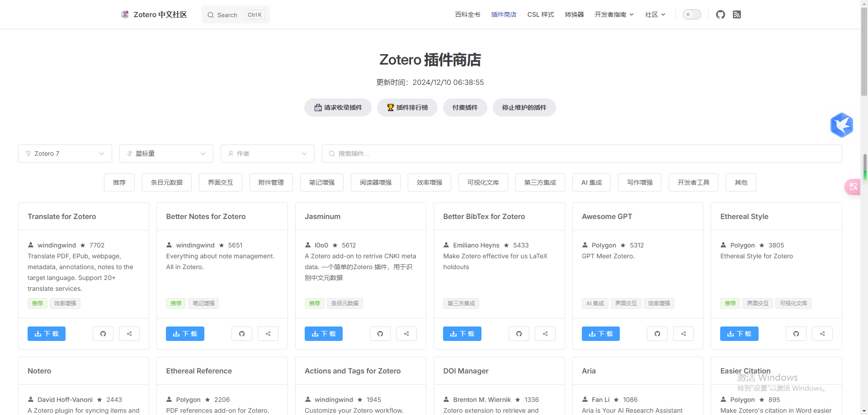
Task: Expand the 社区 menu
Action: (x=655, y=14)
